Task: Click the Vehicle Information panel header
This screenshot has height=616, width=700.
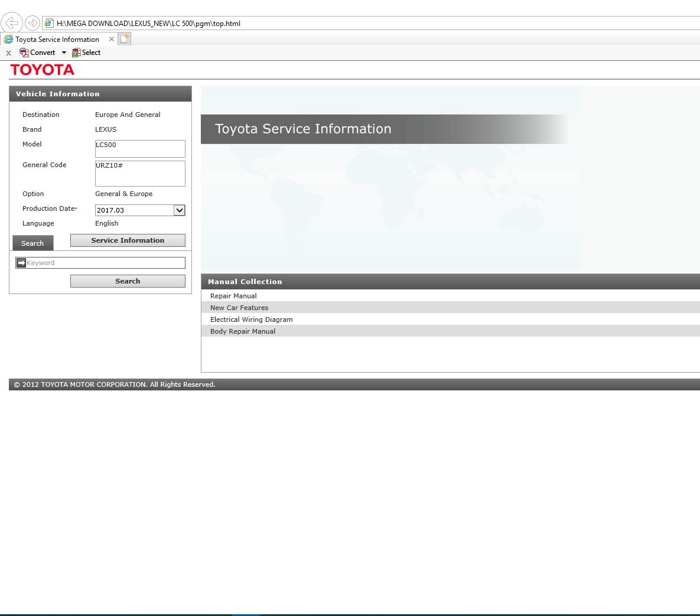Action: (100, 94)
